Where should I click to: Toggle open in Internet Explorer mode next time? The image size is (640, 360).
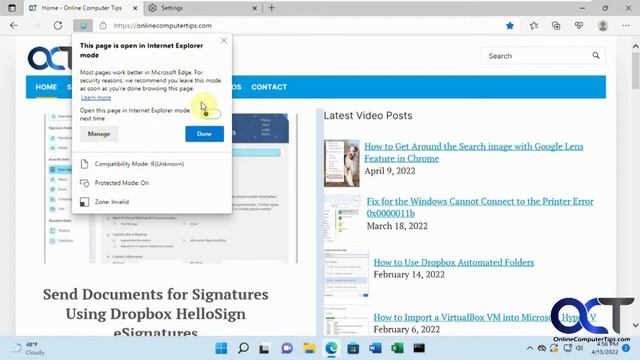[x=211, y=114]
